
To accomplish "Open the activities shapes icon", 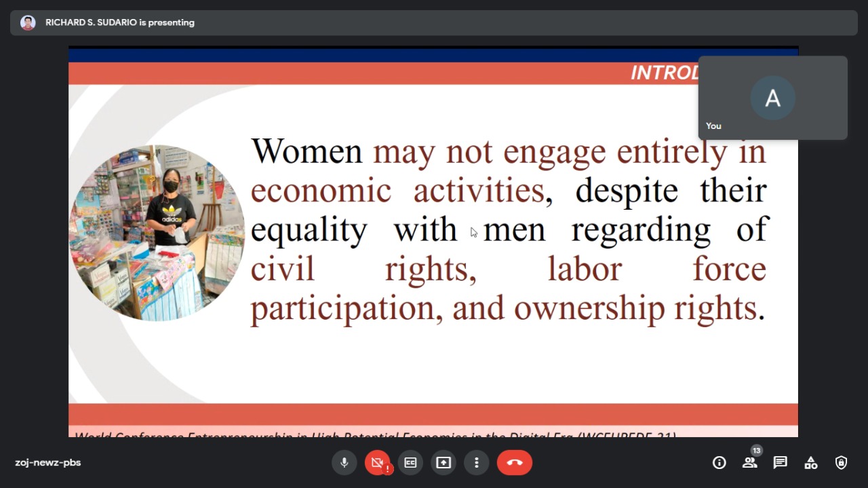I will coord(811,463).
